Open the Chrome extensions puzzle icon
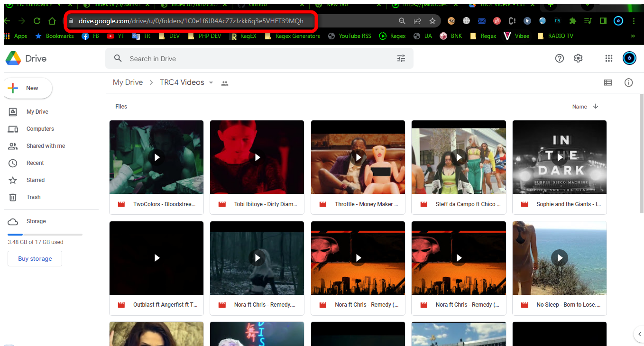The image size is (644, 346). tap(573, 21)
